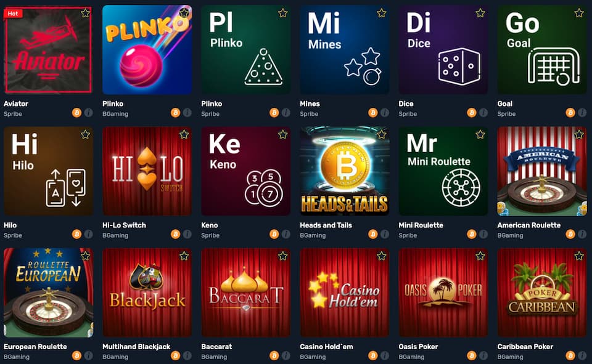The width and height of the screenshot is (592, 364).
Task: Open the Oasis Poker game tile
Action: coord(443,293)
